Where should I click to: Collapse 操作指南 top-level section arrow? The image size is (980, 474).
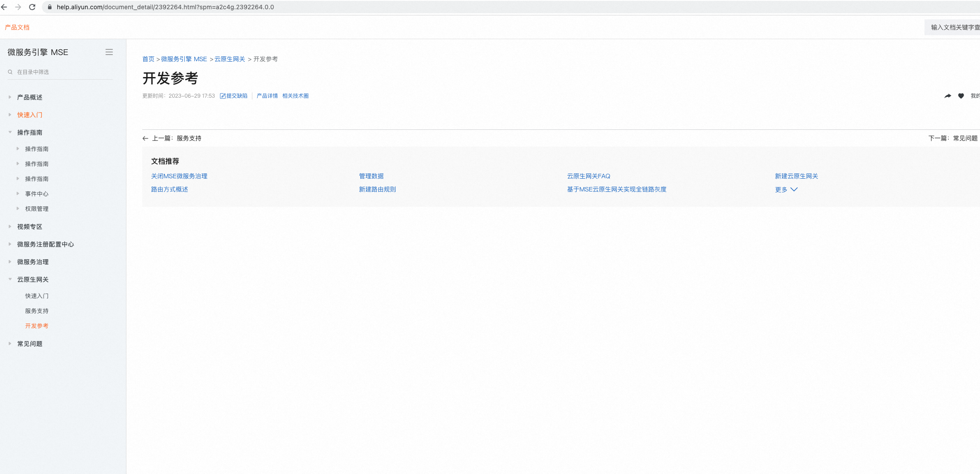coord(10,132)
